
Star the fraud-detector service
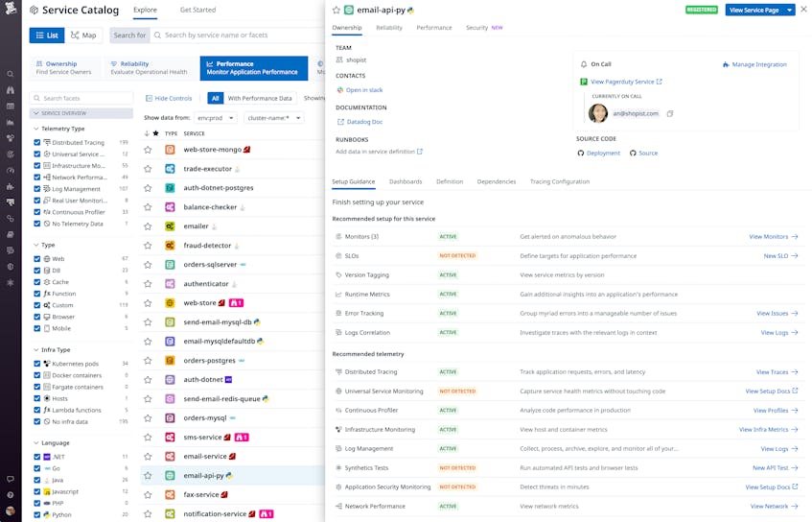coord(148,246)
